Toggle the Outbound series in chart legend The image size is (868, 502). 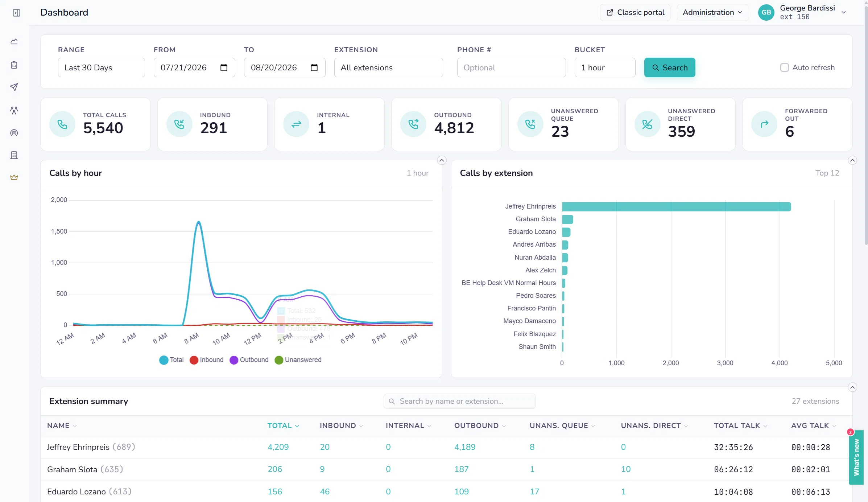249,360
